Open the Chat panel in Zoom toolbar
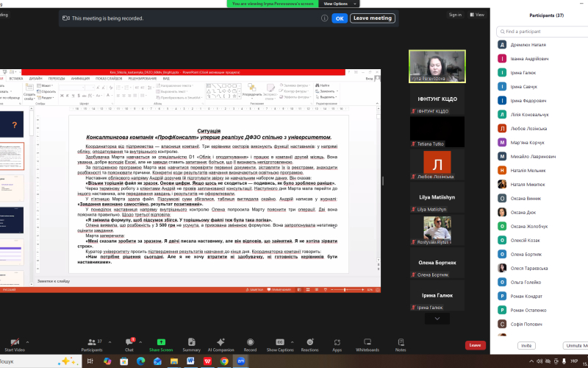 (129, 344)
